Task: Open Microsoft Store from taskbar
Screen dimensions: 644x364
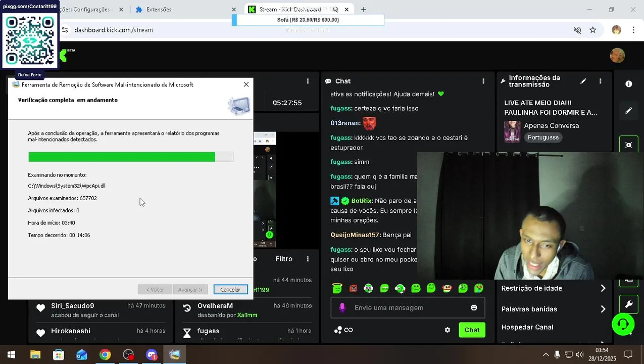Action: tap(59, 354)
